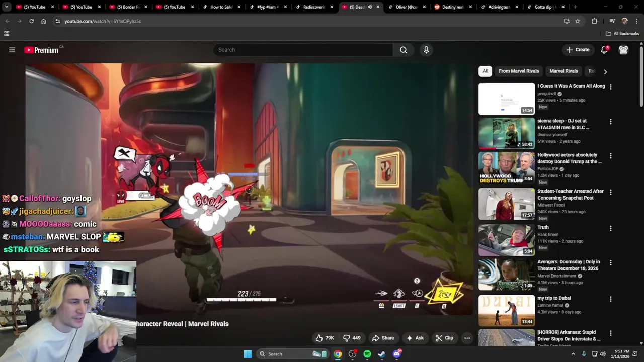Close the 'Rediscovering' browser tab

(x=332, y=7)
